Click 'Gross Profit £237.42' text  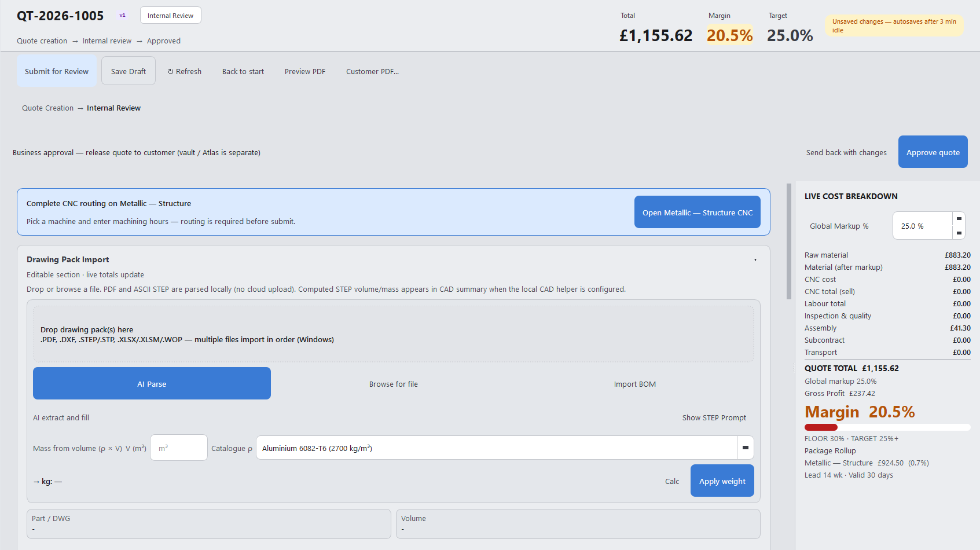[839, 393]
